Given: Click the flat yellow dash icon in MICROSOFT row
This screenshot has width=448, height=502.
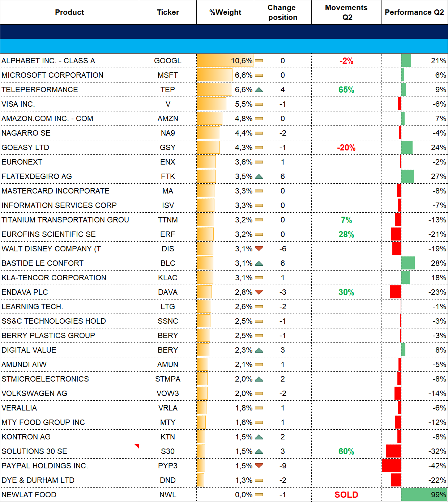Looking at the screenshot, I should (x=259, y=75).
